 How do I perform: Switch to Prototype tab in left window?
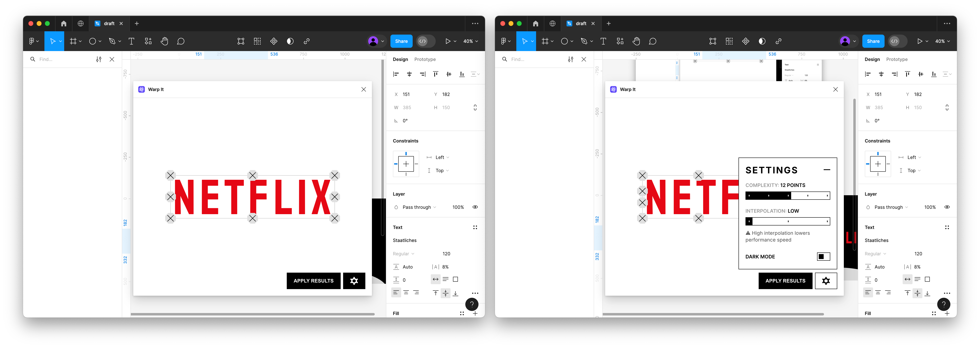coord(425,59)
